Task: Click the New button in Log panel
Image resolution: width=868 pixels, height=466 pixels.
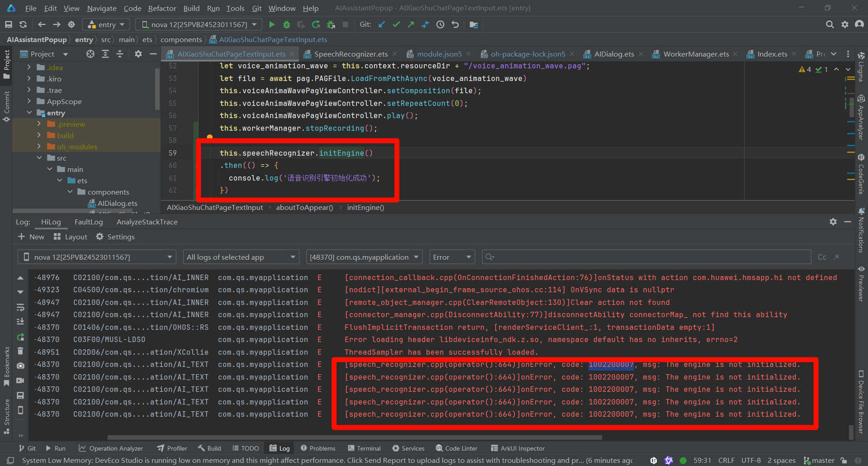Action: [31, 237]
